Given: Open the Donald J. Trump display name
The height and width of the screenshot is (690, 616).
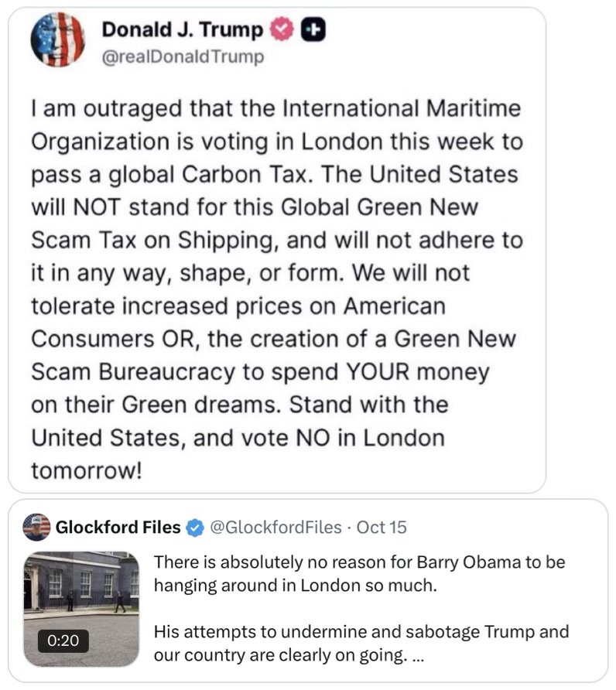Looking at the screenshot, I should pos(183,30).
